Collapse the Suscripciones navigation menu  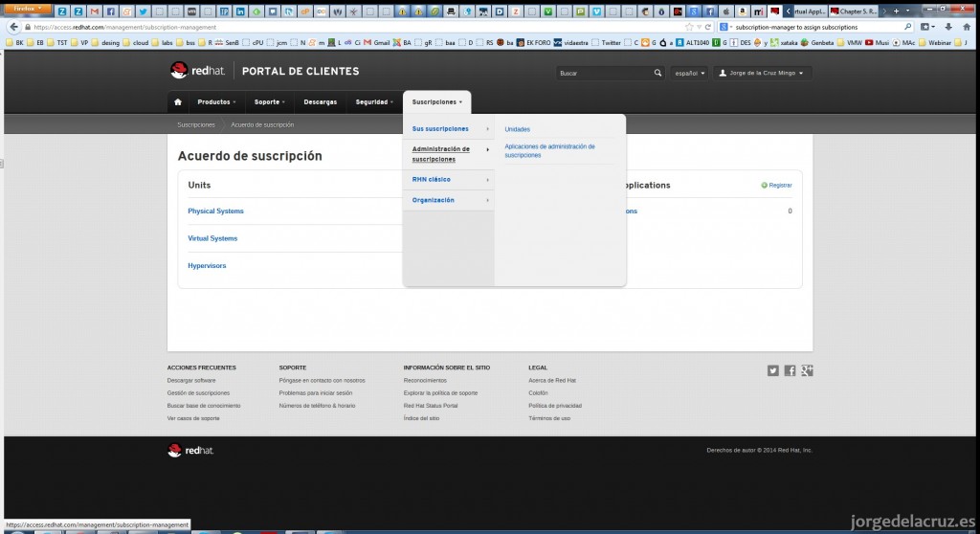(436, 102)
